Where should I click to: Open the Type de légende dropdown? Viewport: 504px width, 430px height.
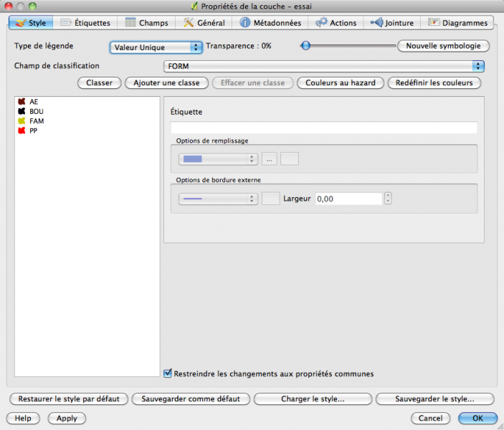[156, 47]
